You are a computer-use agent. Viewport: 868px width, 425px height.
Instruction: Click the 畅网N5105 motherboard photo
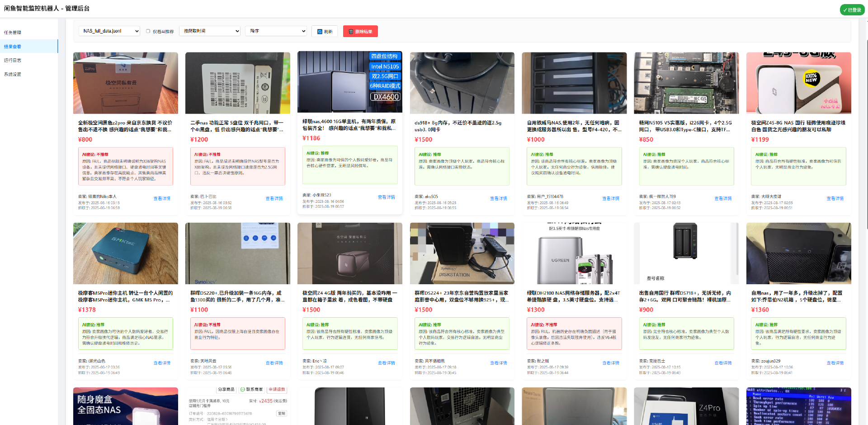tap(686, 83)
